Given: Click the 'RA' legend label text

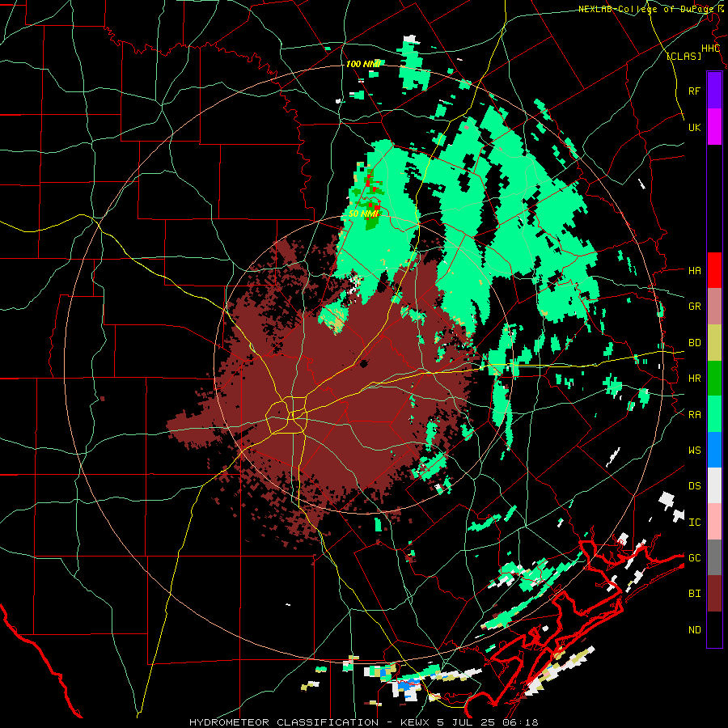Looking at the screenshot, I should (x=694, y=415).
